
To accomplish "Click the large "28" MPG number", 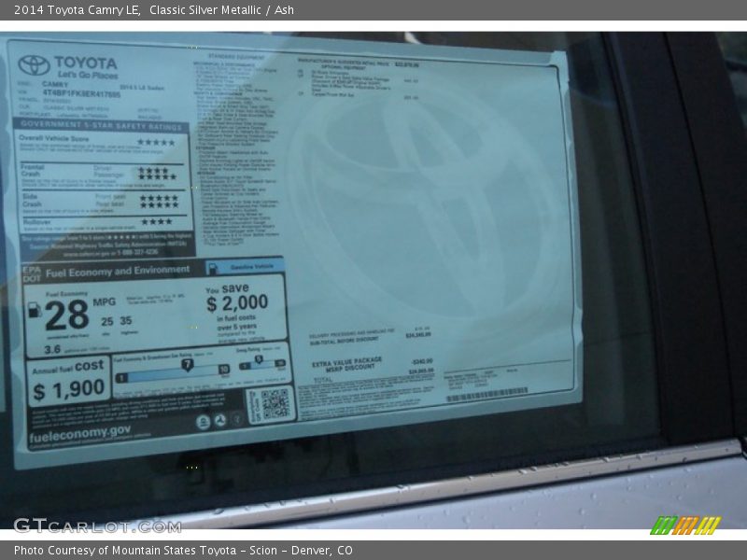I will [66, 315].
